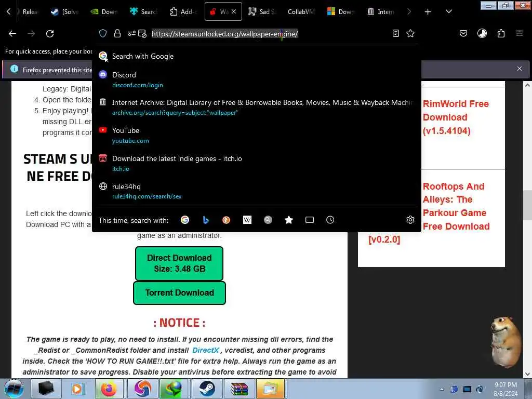Screen dimensions: 532x399
Task: Search this time in History clock icon
Action: [330, 220]
